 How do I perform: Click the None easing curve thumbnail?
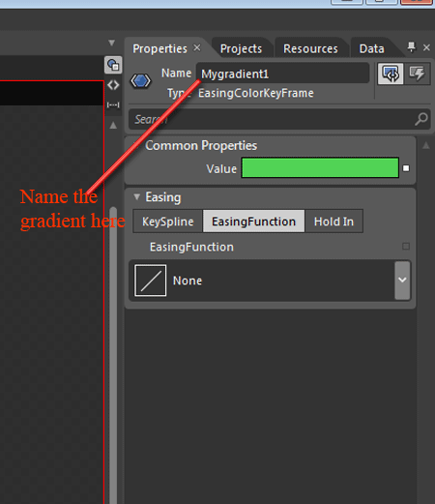point(151,281)
